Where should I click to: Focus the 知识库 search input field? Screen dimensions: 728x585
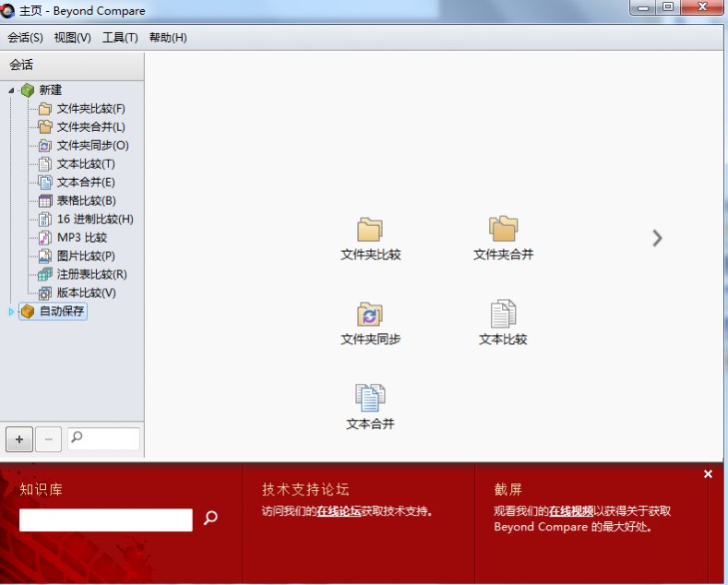(x=106, y=520)
